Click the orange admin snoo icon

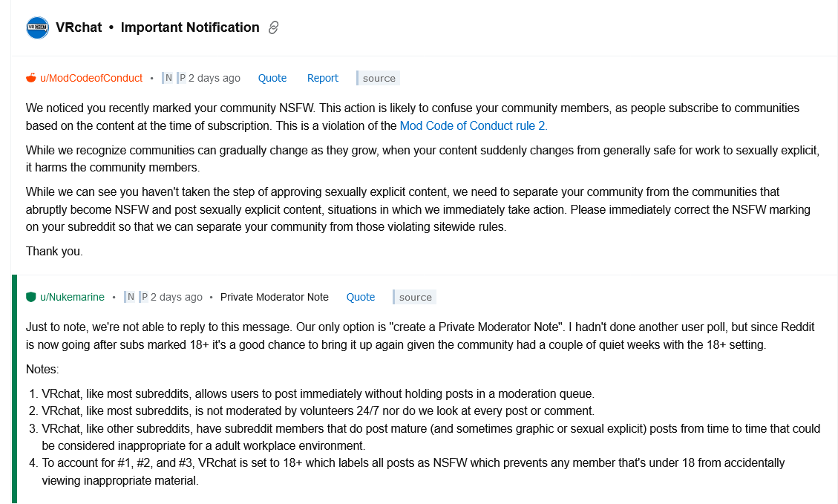[30, 77]
